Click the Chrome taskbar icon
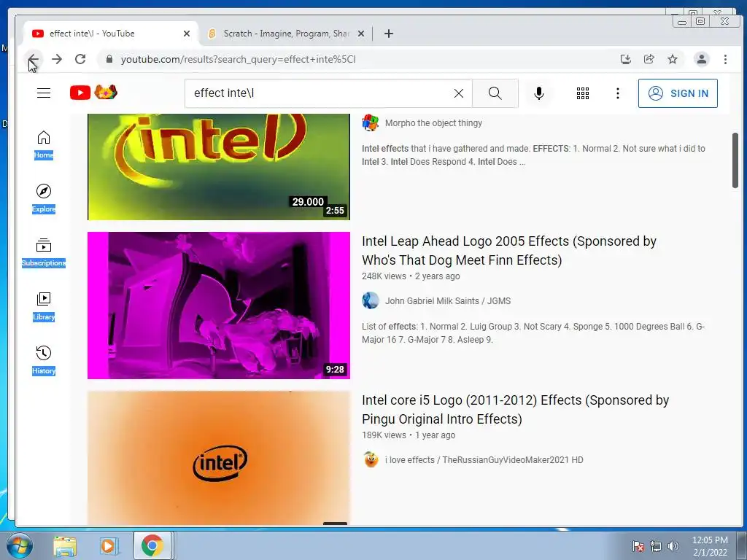This screenshot has height=560, width=747. (x=152, y=545)
